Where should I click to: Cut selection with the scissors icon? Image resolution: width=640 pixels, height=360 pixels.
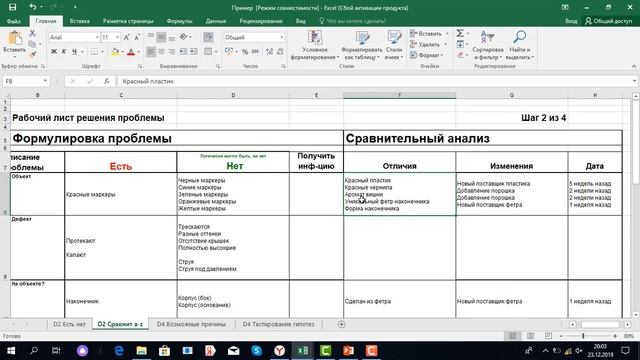(32, 34)
